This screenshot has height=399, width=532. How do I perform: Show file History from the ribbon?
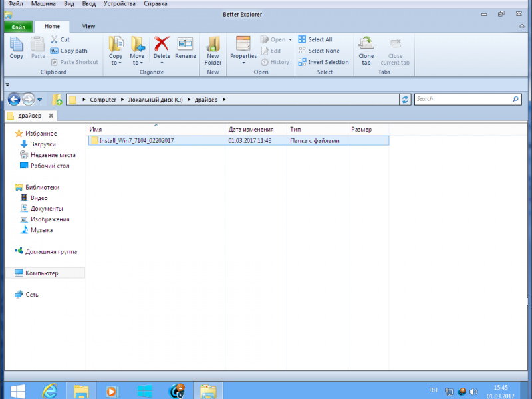[x=275, y=62]
